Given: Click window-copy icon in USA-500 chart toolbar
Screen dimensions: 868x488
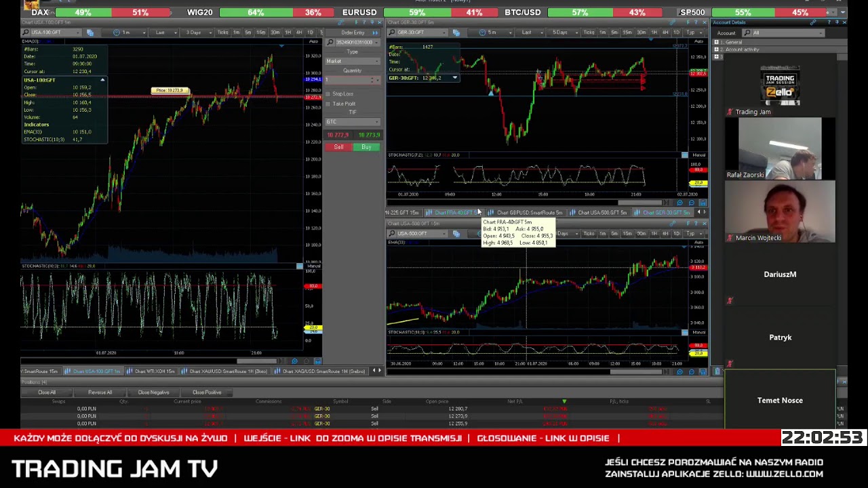Looking at the screenshot, I should 456,233.
